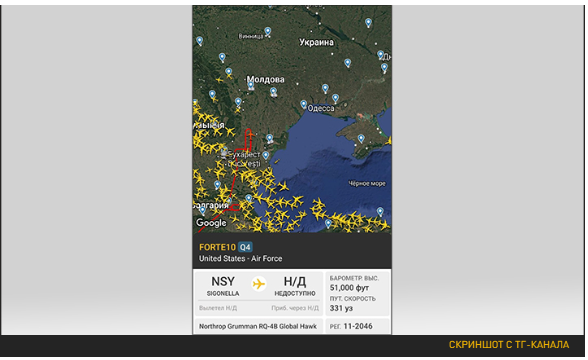Click the ground speed 331 уз value
The height and width of the screenshot is (360, 588).
point(341,308)
